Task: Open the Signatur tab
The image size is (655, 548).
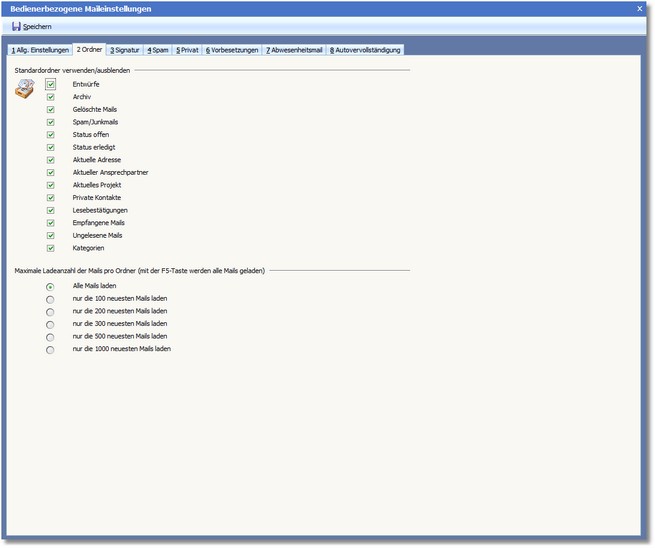Action: pos(125,49)
